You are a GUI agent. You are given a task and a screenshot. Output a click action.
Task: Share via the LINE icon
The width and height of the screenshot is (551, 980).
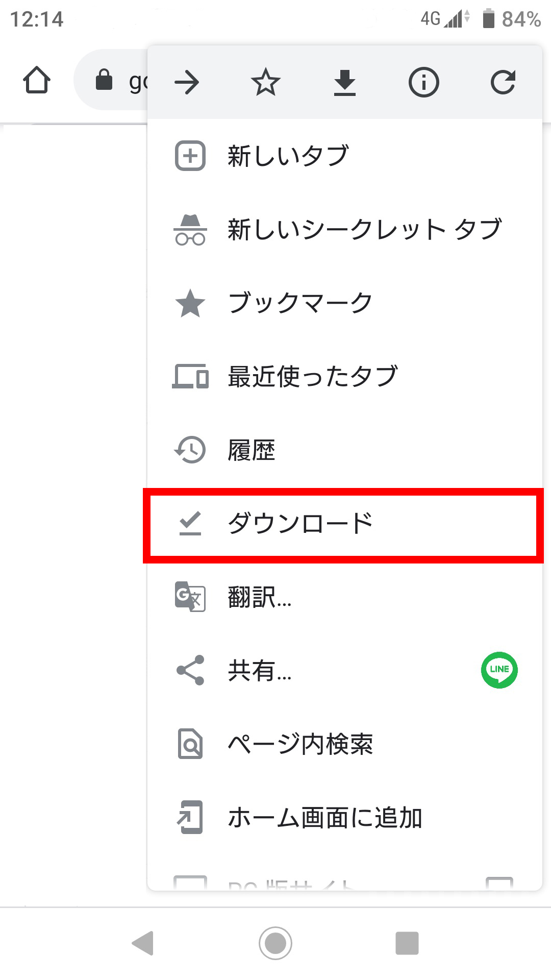499,670
